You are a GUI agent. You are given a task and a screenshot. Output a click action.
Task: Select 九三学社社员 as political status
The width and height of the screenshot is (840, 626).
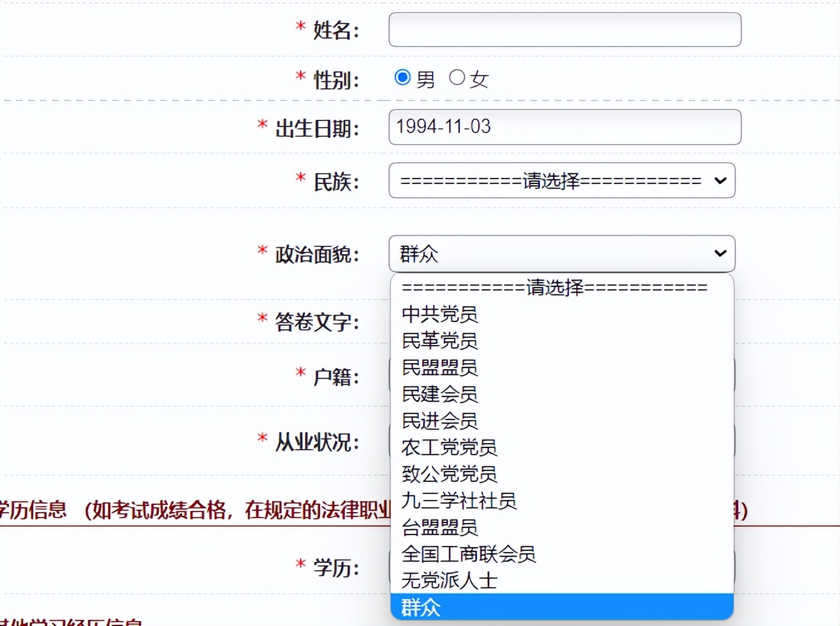459,501
